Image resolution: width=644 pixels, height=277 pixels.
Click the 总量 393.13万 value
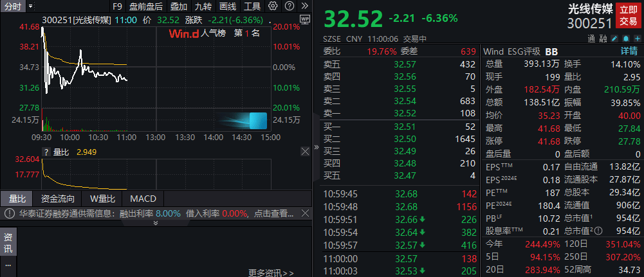[x=542, y=64]
